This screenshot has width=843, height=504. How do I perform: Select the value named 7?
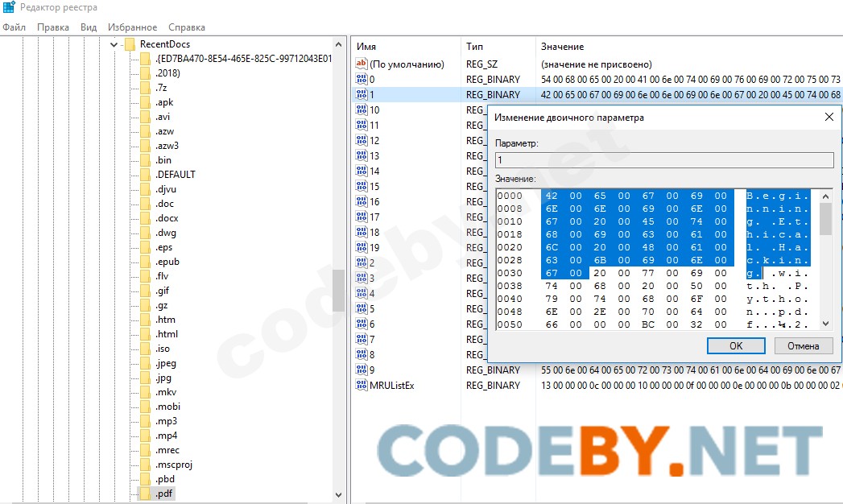tap(372, 340)
